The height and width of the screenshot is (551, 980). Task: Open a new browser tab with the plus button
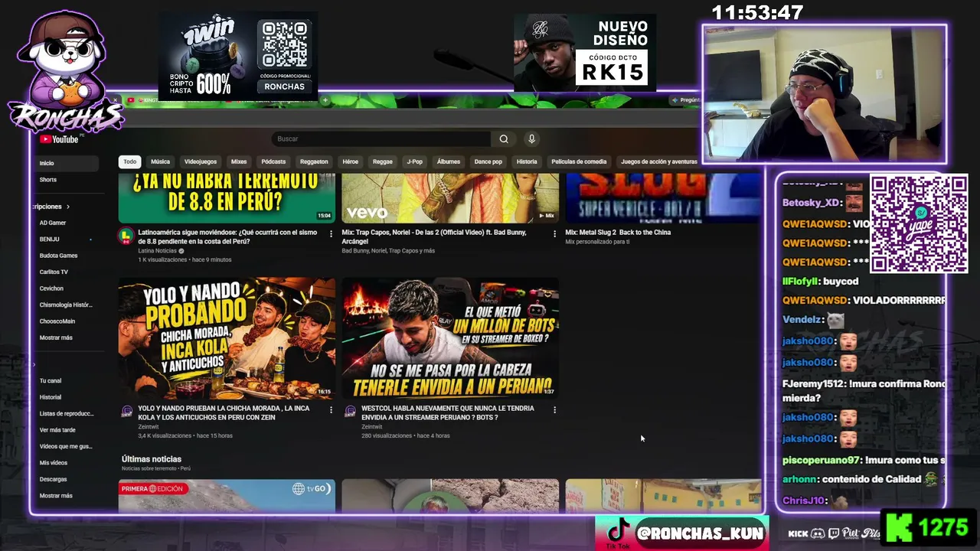(325, 100)
